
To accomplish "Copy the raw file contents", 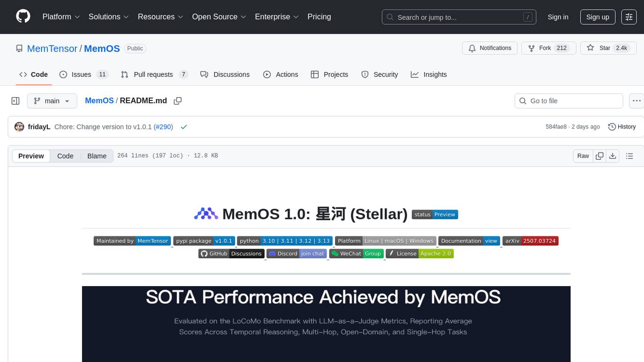I will tap(599, 156).
